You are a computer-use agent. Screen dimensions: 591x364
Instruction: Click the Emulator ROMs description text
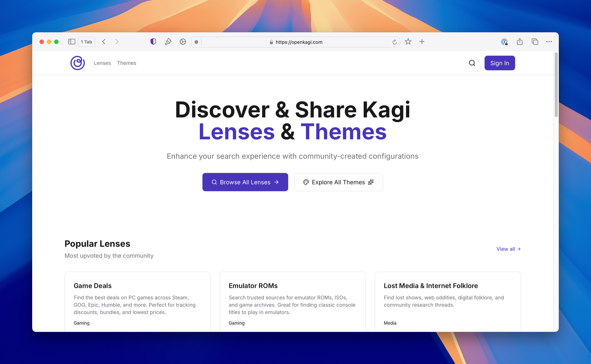click(x=292, y=305)
